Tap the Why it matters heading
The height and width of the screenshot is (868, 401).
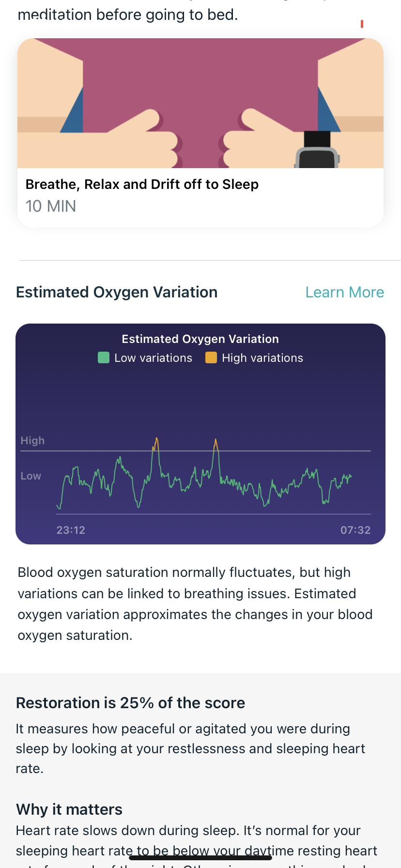point(69,809)
